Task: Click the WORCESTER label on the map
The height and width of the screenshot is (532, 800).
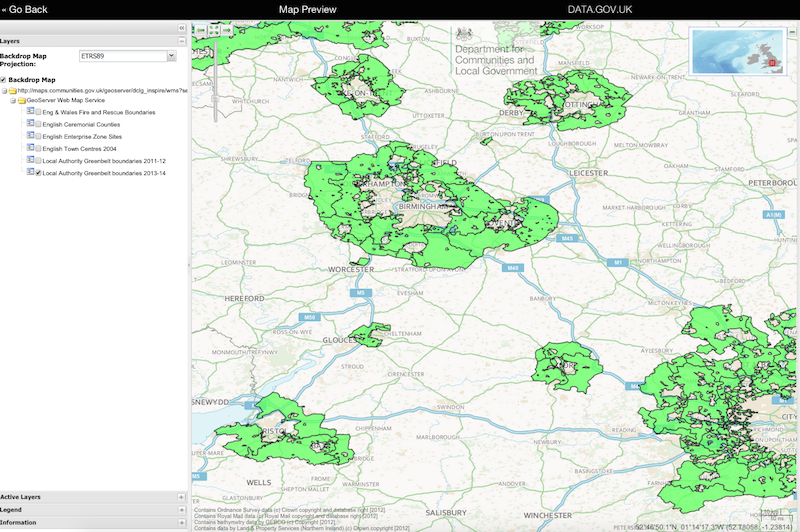Action: [x=351, y=269]
